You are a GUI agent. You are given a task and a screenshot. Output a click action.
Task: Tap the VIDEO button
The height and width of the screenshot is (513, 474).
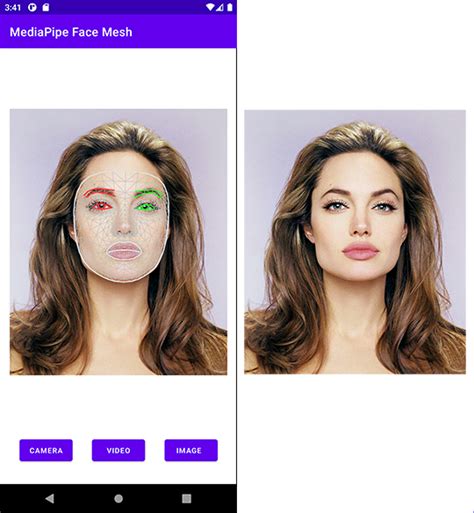click(118, 450)
